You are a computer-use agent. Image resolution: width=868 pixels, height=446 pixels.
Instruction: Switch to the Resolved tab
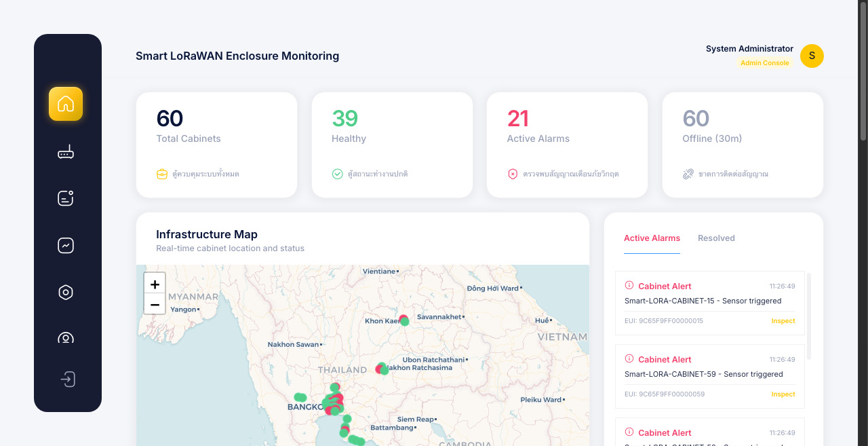[x=716, y=238]
